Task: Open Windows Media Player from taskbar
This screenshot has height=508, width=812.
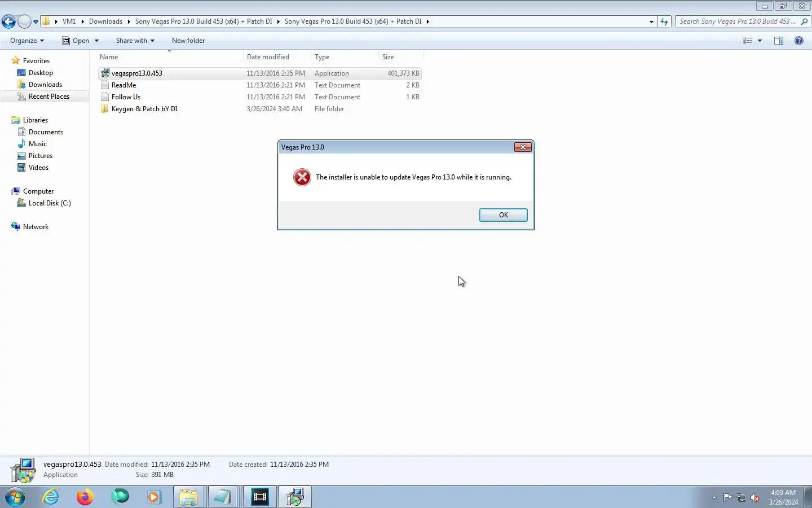Action: (154, 497)
